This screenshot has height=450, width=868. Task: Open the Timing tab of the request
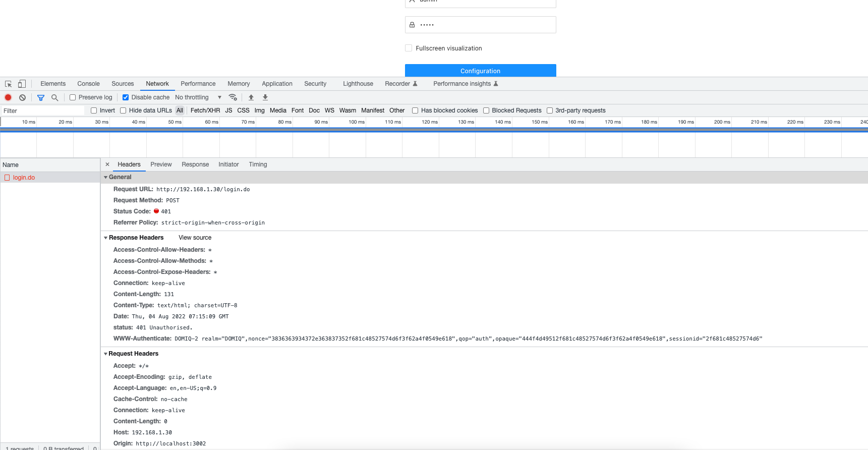point(258,164)
